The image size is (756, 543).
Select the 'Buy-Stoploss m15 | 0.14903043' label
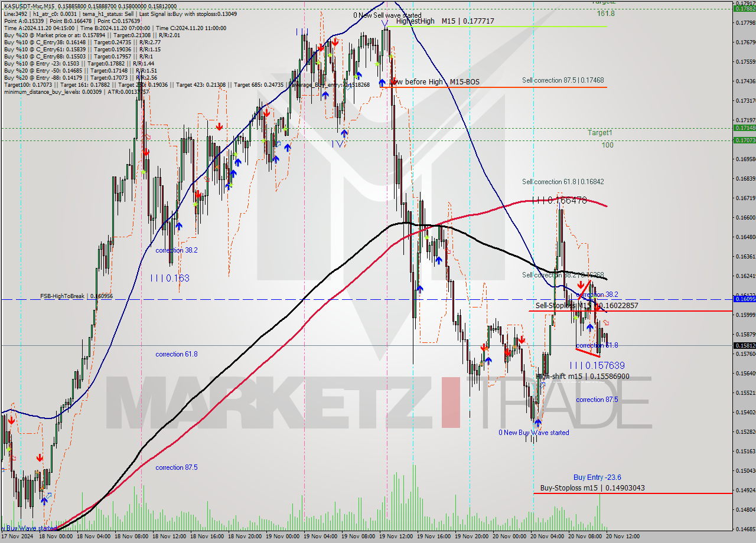pyautogui.click(x=592, y=488)
